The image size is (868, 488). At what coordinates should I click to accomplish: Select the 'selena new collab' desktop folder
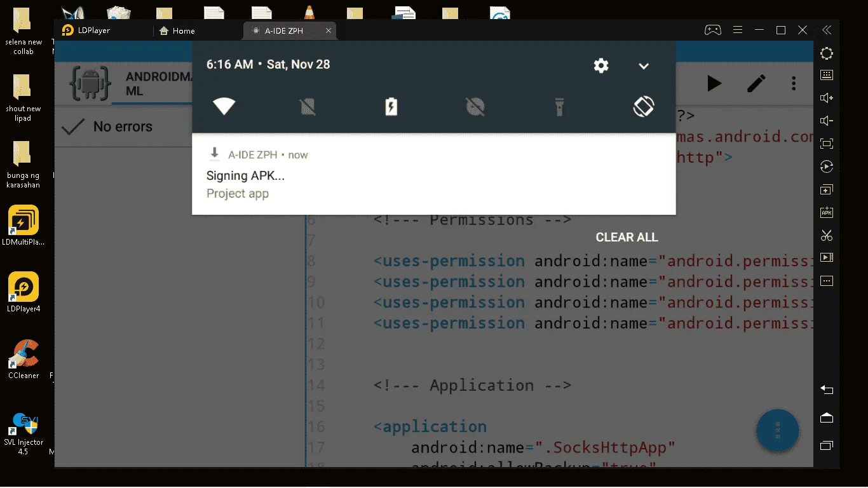pyautogui.click(x=24, y=31)
